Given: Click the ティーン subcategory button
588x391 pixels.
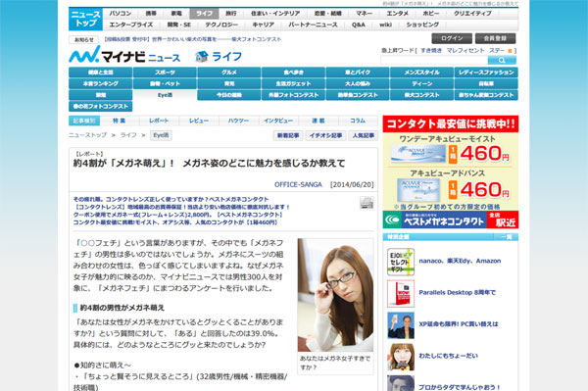Looking at the screenshot, I should click(x=421, y=83).
